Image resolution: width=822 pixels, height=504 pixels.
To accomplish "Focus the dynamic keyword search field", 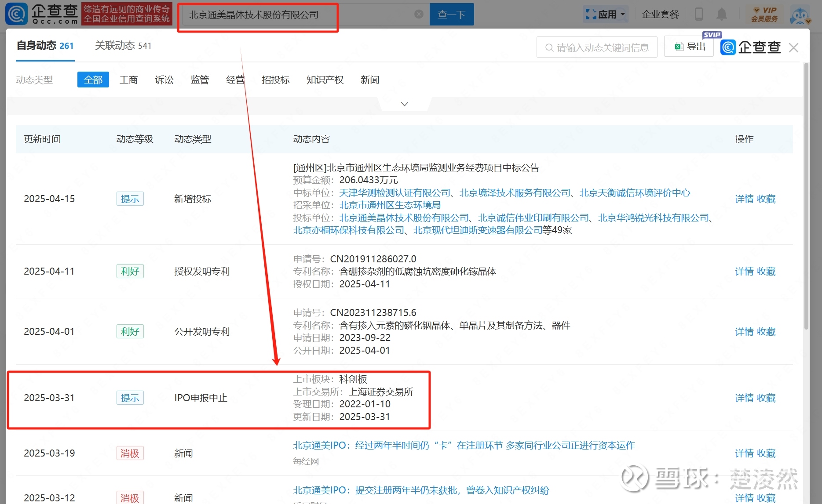I will 597,47.
